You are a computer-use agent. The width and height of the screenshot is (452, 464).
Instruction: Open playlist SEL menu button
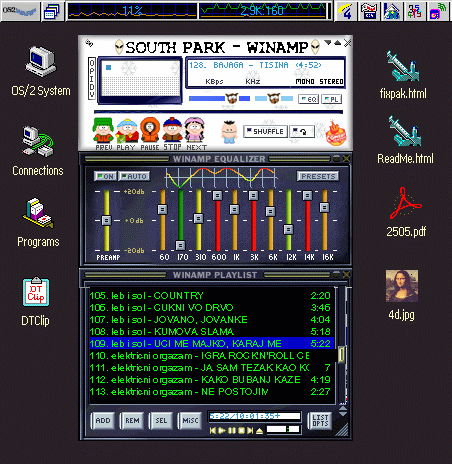click(161, 421)
